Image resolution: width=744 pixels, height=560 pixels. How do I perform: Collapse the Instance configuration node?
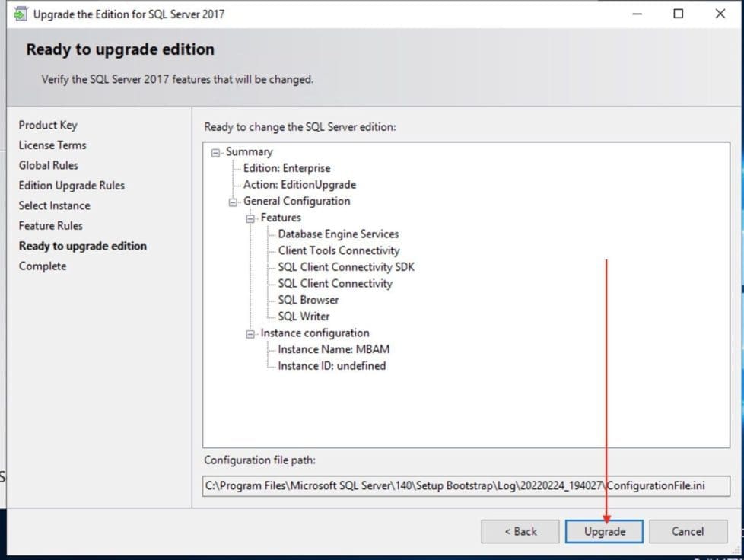[x=250, y=333]
